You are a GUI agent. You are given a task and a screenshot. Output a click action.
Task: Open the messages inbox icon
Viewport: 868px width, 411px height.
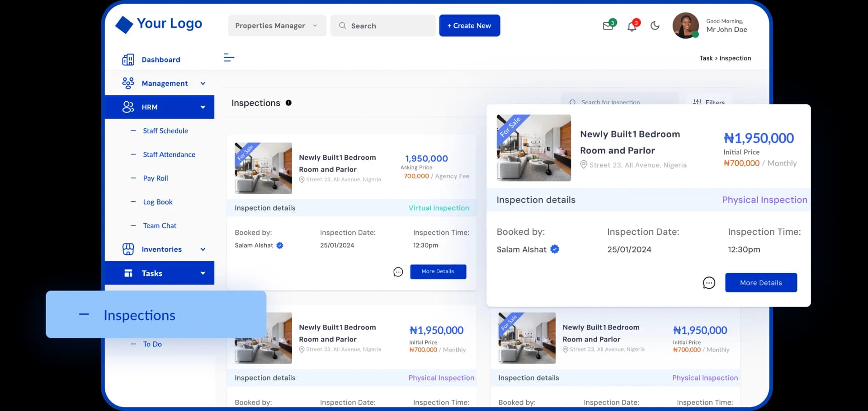coord(608,26)
